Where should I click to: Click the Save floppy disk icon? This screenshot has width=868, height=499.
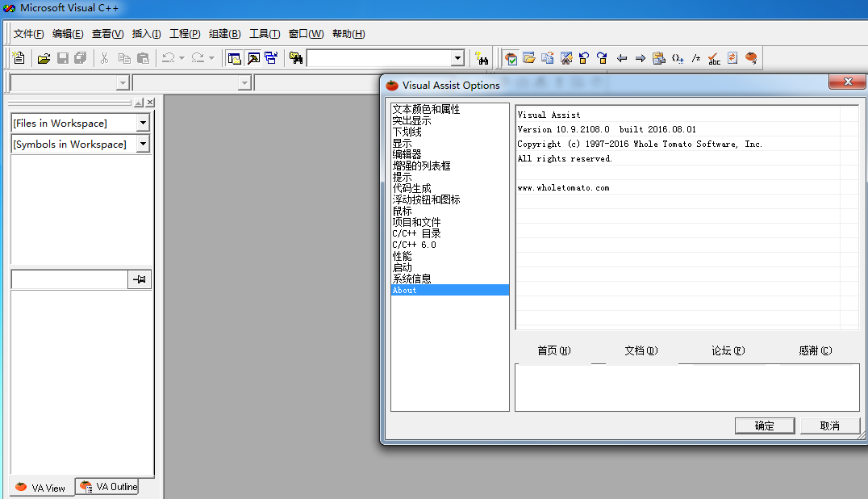click(63, 58)
